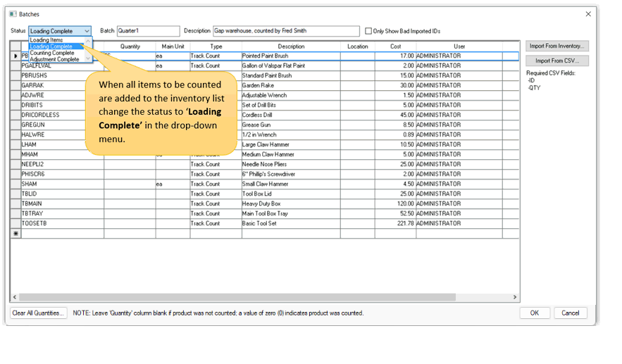Click TBLID item ID cell
The width and height of the screenshot is (622, 364).
[x=62, y=194]
